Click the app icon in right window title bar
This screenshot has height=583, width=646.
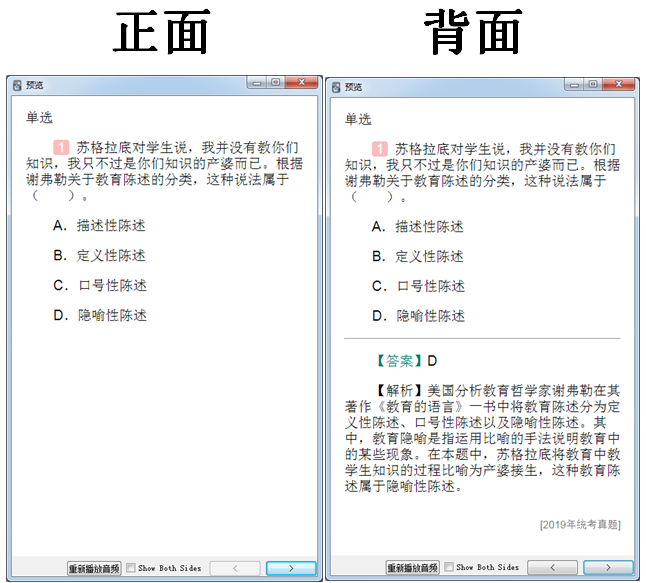[336, 87]
